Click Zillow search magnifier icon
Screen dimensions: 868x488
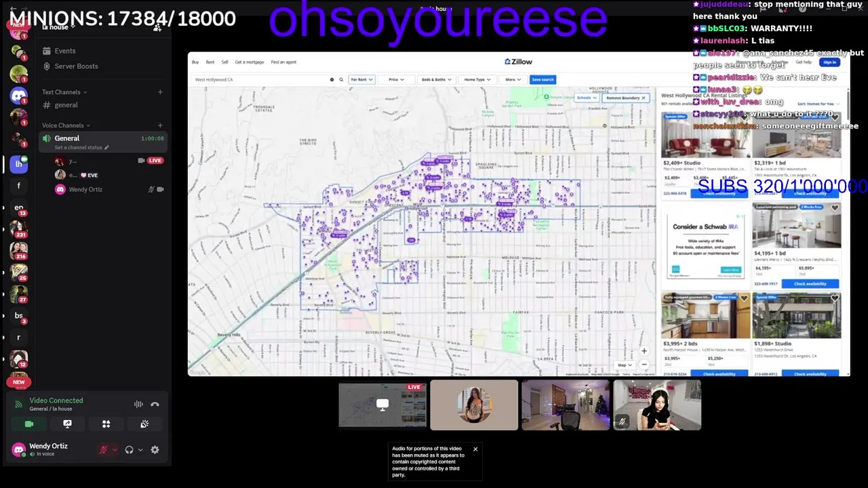click(x=340, y=79)
